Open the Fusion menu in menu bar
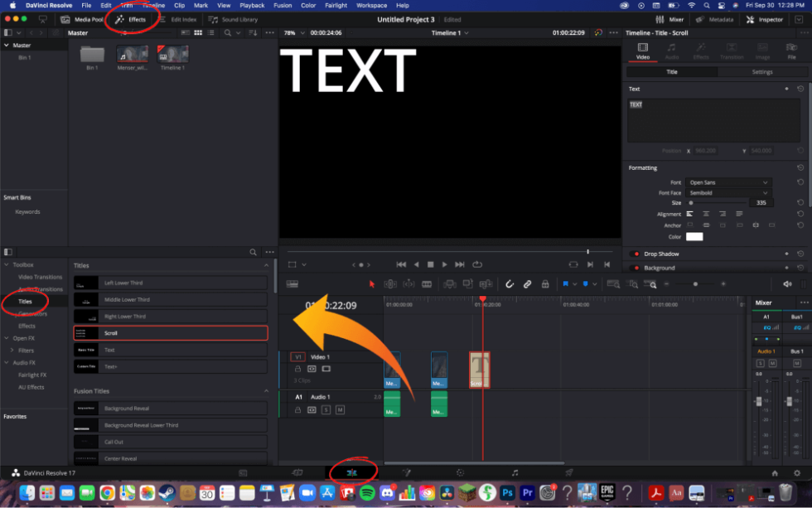This screenshot has height=508, width=812. [x=283, y=5]
